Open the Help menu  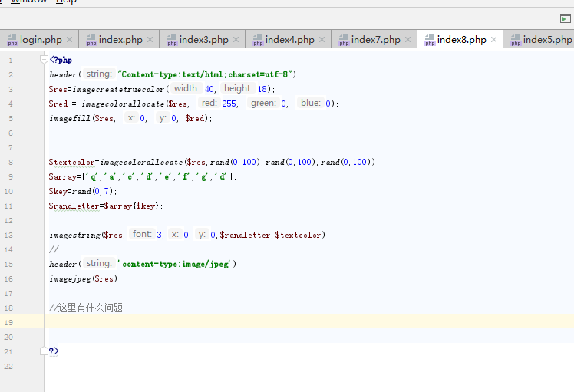tap(66, 2)
